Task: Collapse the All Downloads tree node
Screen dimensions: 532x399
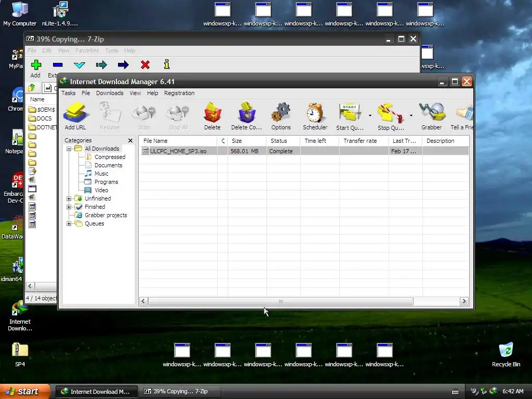Action: point(69,149)
